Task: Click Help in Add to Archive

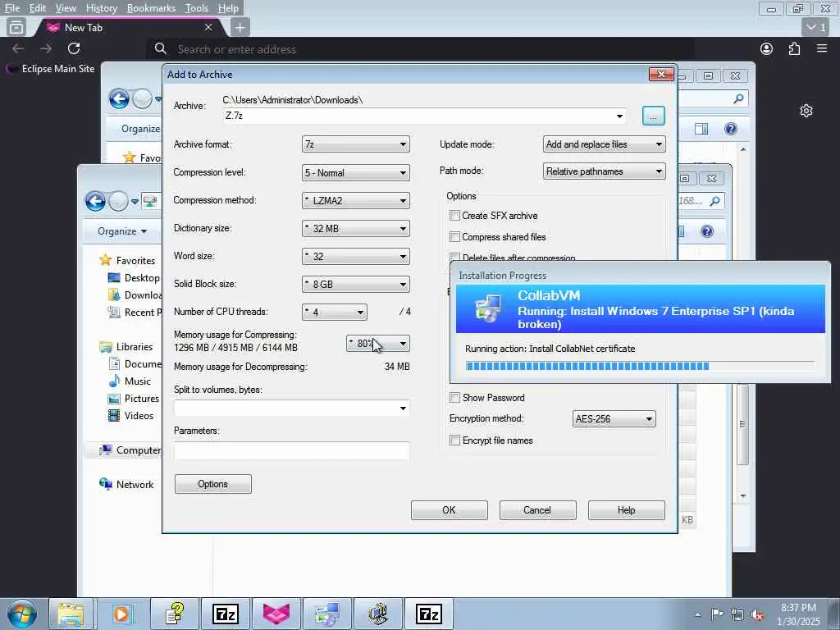Action: 626,510
